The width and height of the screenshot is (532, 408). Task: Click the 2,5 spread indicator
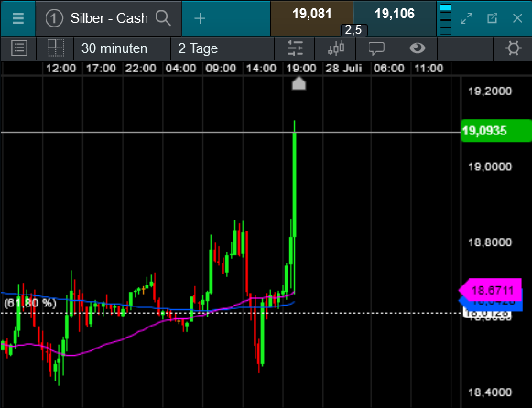353,30
